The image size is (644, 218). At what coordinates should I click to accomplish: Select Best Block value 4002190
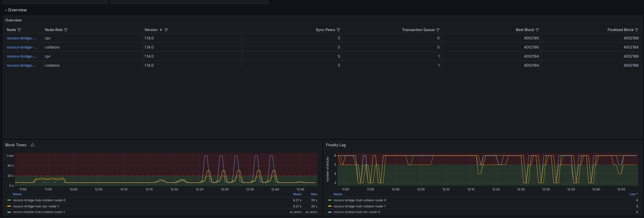tap(531, 47)
